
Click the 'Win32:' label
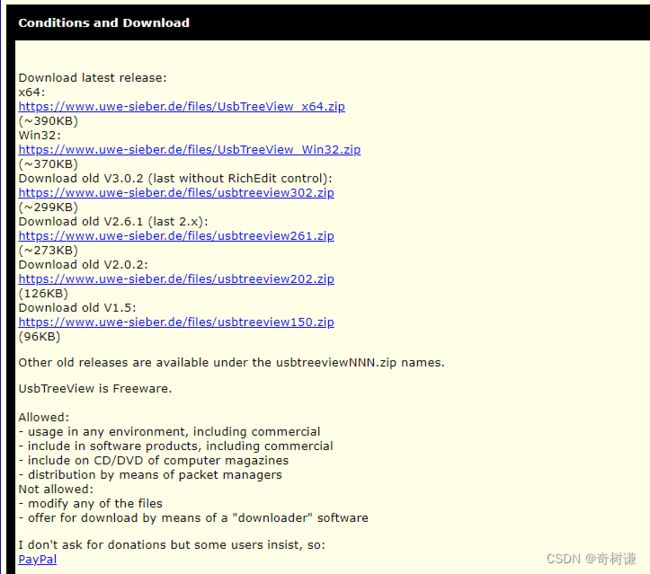tap(39, 135)
